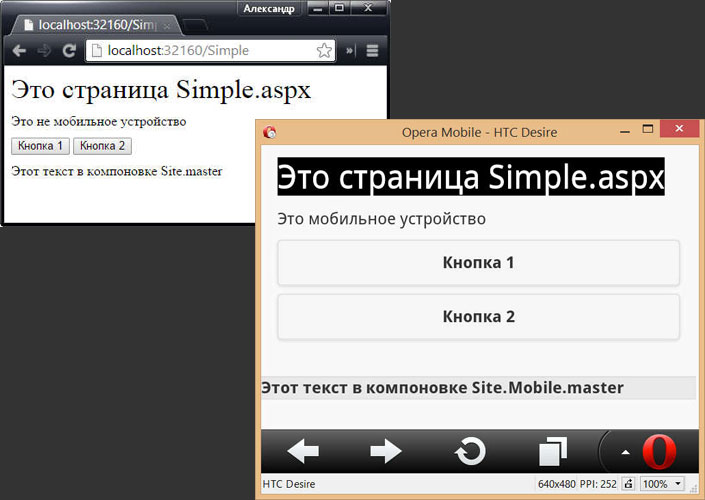The height and width of the screenshot is (500, 705).
Task: Close the Chrome window
Action: coord(368,8)
